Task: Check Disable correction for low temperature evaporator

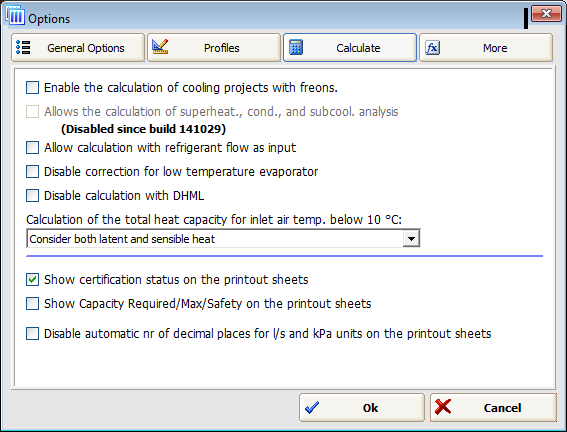Action: 33,171
